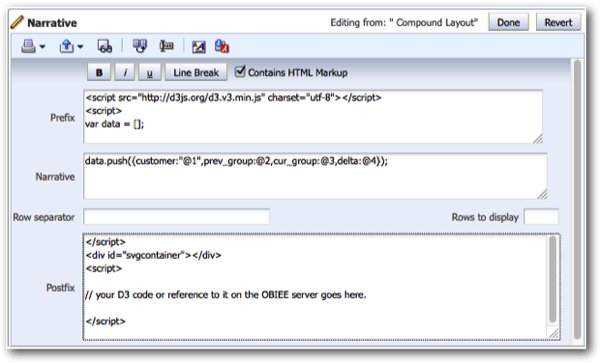Image resolution: width=600 pixels, height=363 pixels.
Task: Apply bold with the B button
Action: (x=99, y=72)
